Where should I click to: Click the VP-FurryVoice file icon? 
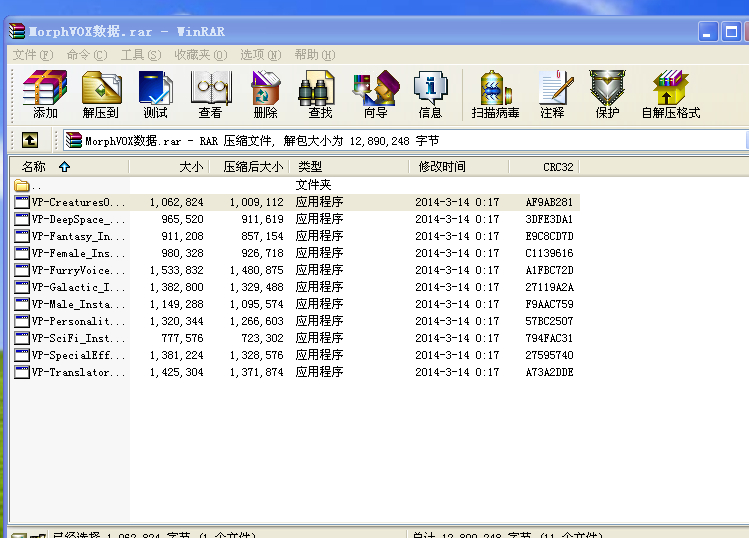coord(21,270)
